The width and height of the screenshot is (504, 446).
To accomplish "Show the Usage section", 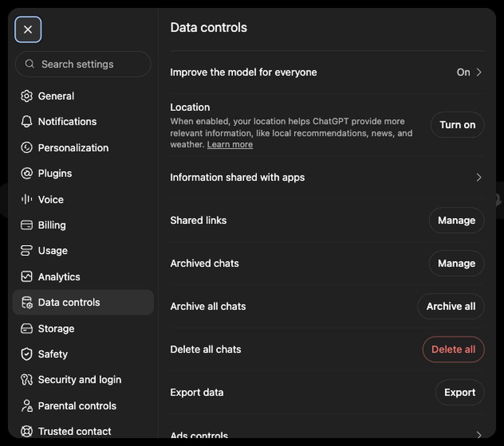I will click(x=83, y=251).
